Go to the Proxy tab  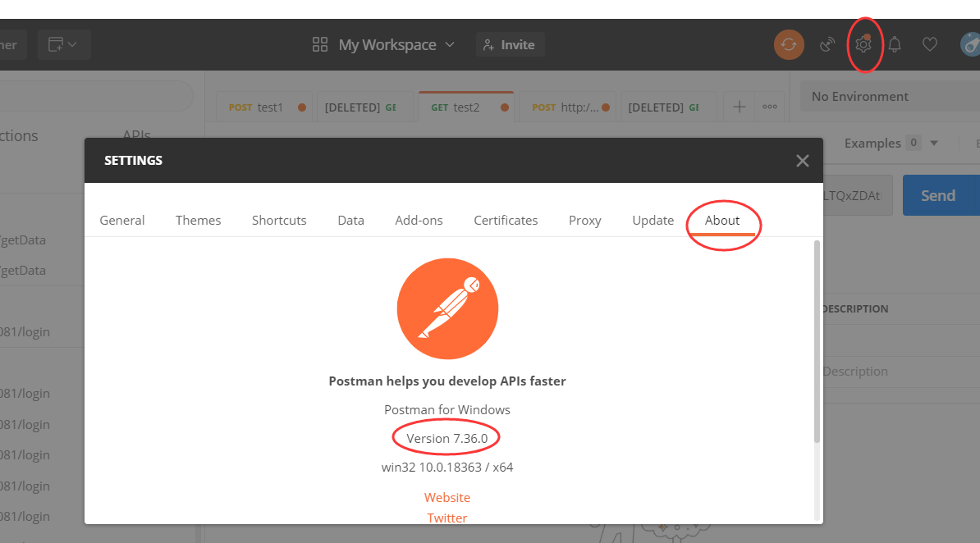[585, 220]
